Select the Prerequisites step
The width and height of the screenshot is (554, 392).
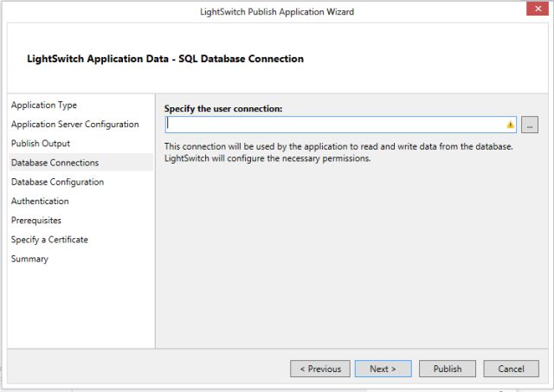[36, 220]
